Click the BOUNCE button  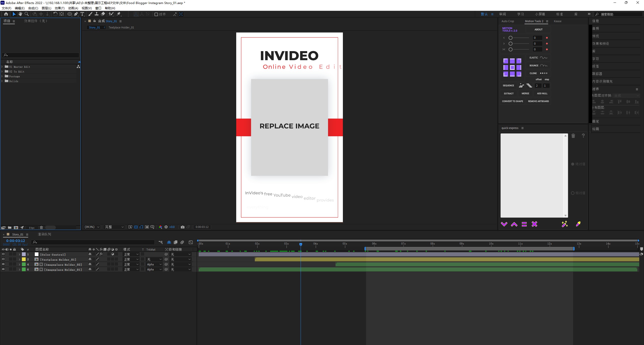[538, 65]
